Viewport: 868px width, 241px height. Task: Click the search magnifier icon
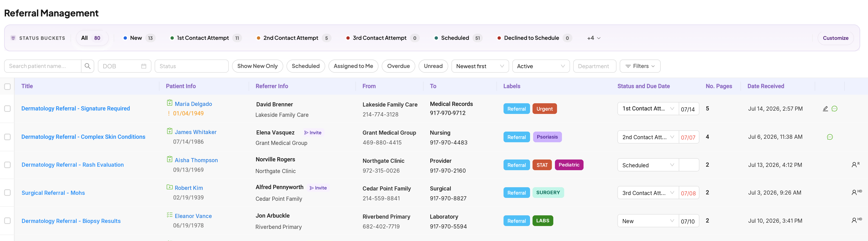click(x=88, y=66)
